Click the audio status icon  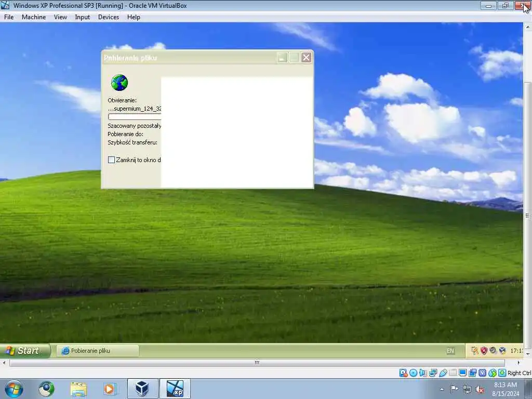(423, 373)
